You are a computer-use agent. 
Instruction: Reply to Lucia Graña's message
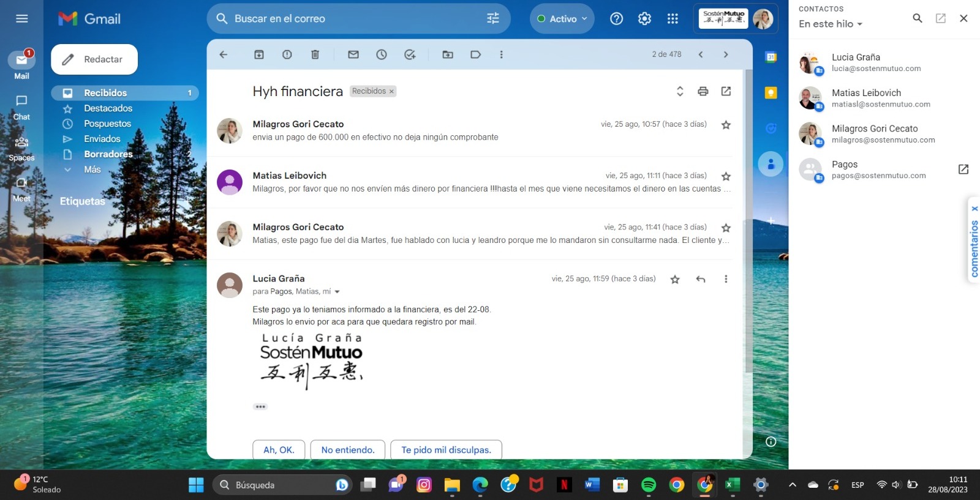(701, 279)
